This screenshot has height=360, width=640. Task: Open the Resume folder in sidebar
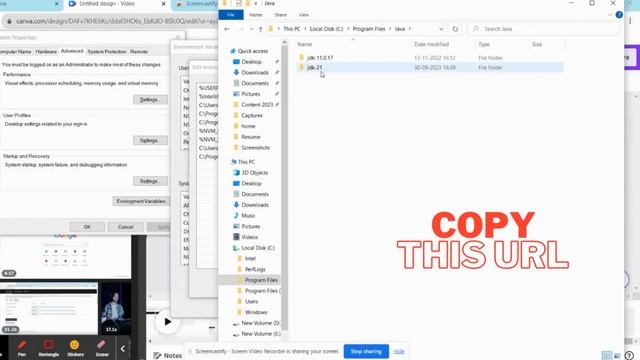(x=251, y=137)
